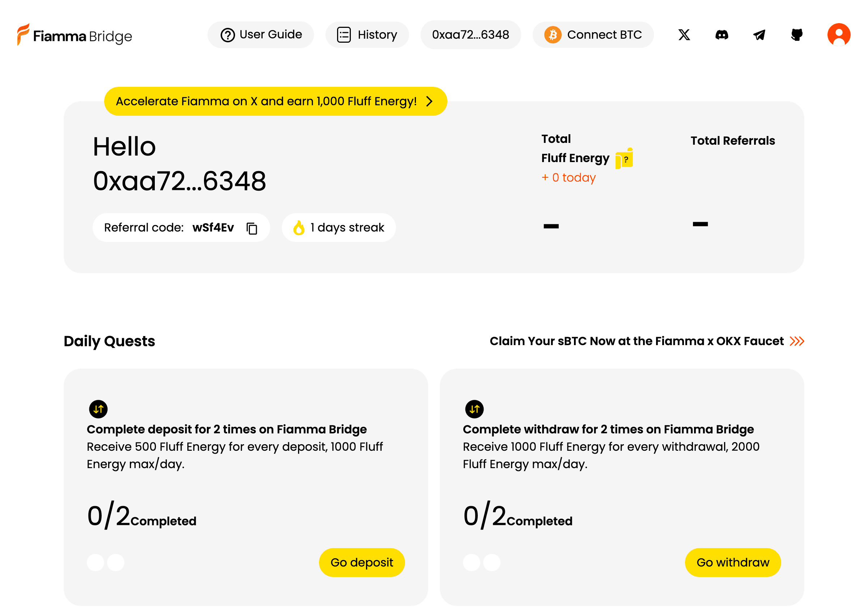Open the Discord icon
868x615 pixels.
(x=722, y=35)
